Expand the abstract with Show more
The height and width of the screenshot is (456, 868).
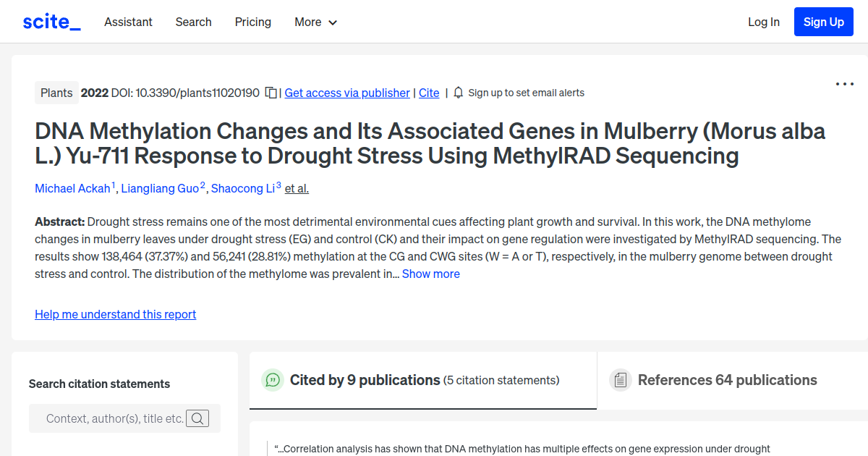pos(430,274)
